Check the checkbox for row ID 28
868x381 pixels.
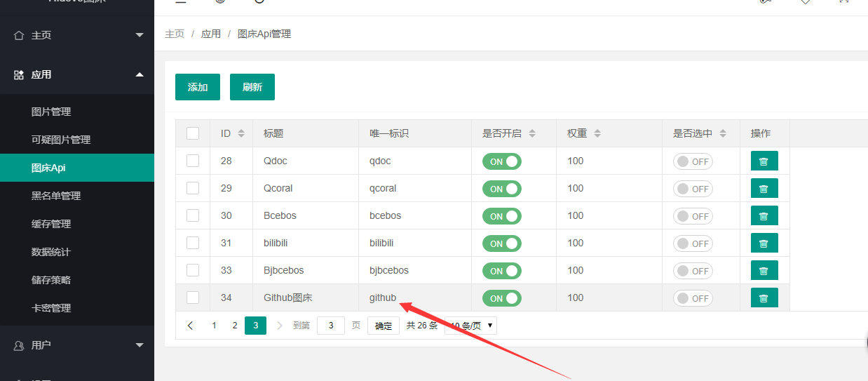(x=193, y=161)
